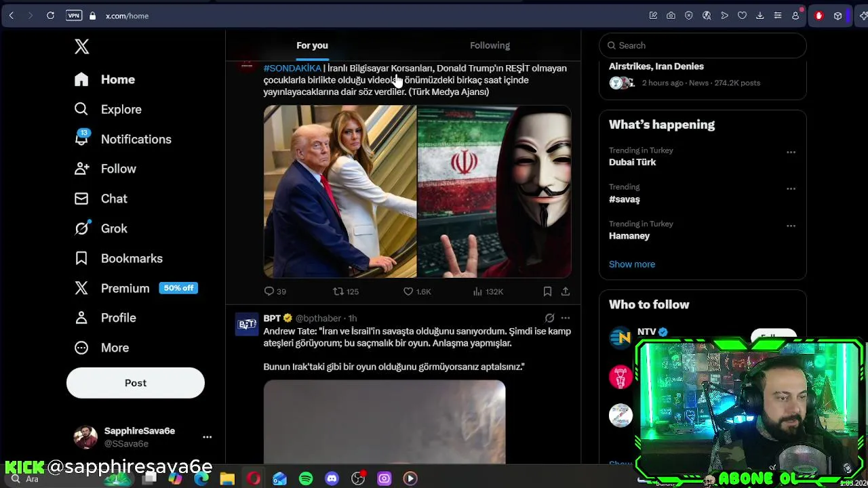Open the extensions cube icon
The height and width of the screenshot is (488, 868).
pyautogui.click(x=838, y=16)
